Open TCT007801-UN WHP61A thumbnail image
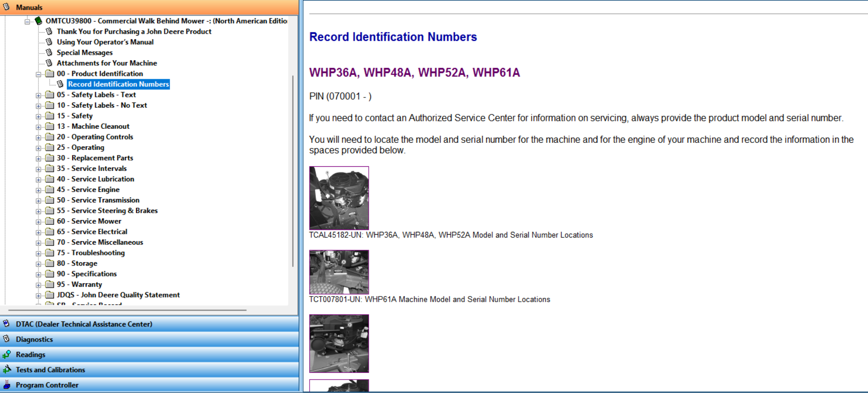Screen dimensions: 868x393 point(339,272)
